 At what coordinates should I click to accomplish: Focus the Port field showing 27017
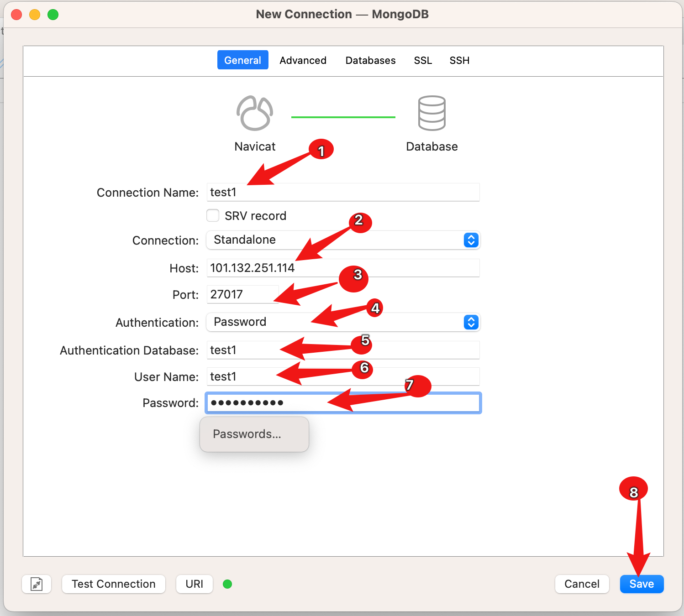[x=242, y=294]
